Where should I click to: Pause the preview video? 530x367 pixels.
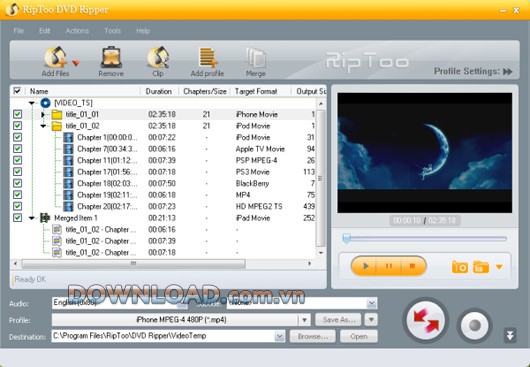(389, 266)
